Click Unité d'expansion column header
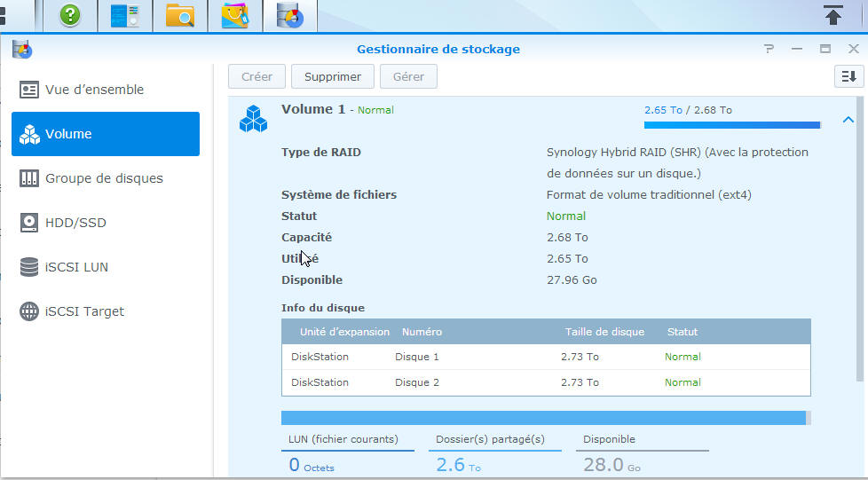Screen dimensions: 868x480 [x=344, y=332]
